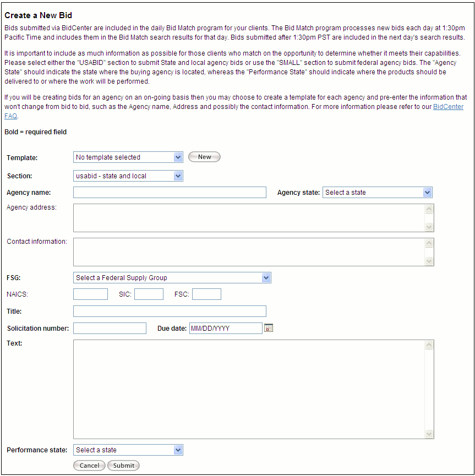Focus the Solicitation number field

click(110, 329)
